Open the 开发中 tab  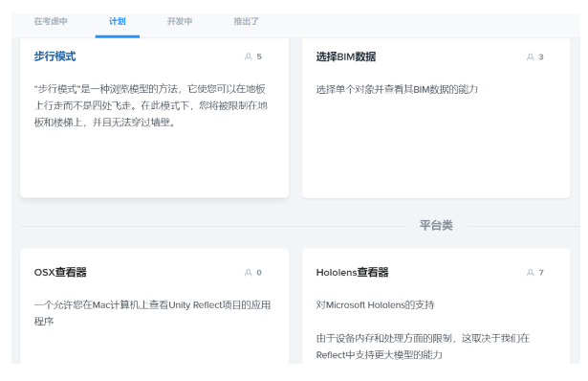180,21
